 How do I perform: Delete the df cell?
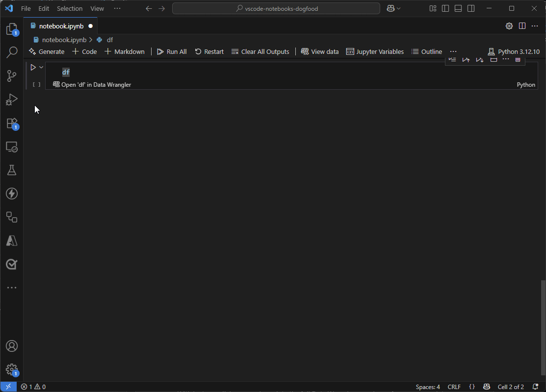point(518,60)
